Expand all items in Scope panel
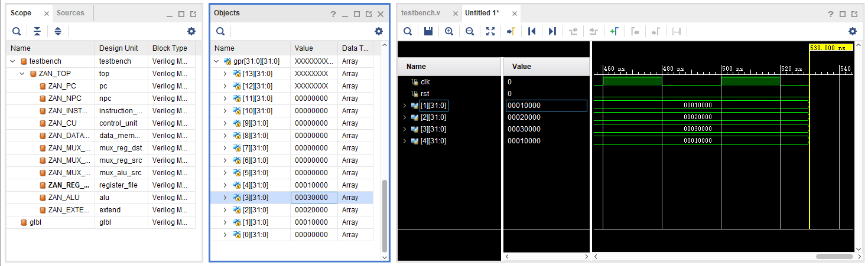Screen dimensions: 868x266 (58, 31)
